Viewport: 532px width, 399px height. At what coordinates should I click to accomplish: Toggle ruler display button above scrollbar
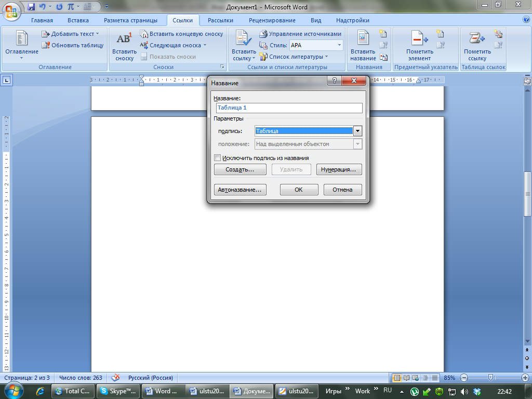(527, 81)
